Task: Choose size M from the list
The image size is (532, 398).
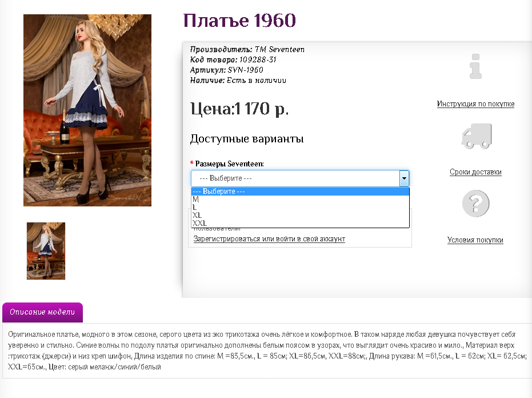Action: click(x=300, y=200)
